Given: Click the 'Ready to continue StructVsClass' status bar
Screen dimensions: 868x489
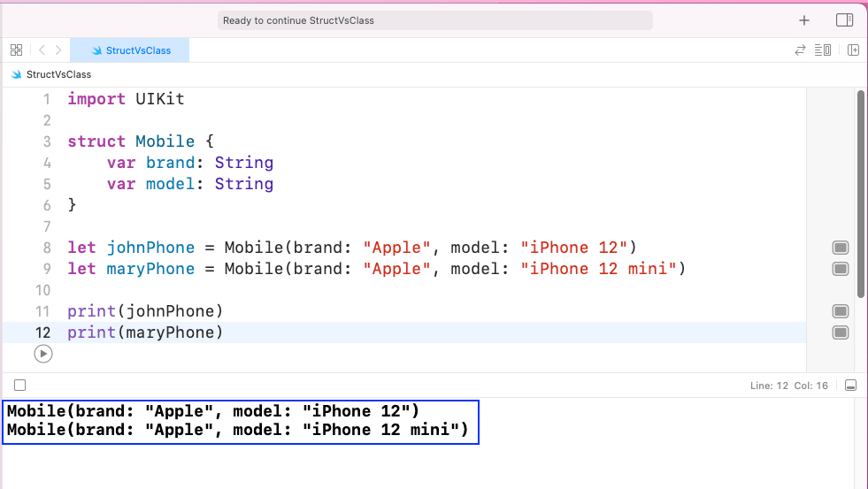Looking at the screenshot, I should point(434,20).
